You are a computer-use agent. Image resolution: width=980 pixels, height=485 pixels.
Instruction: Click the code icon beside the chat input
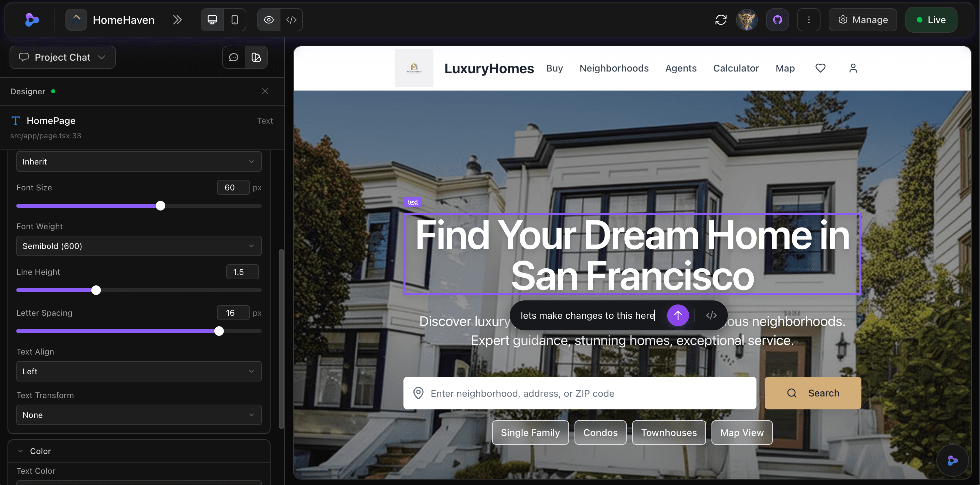pos(711,315)
